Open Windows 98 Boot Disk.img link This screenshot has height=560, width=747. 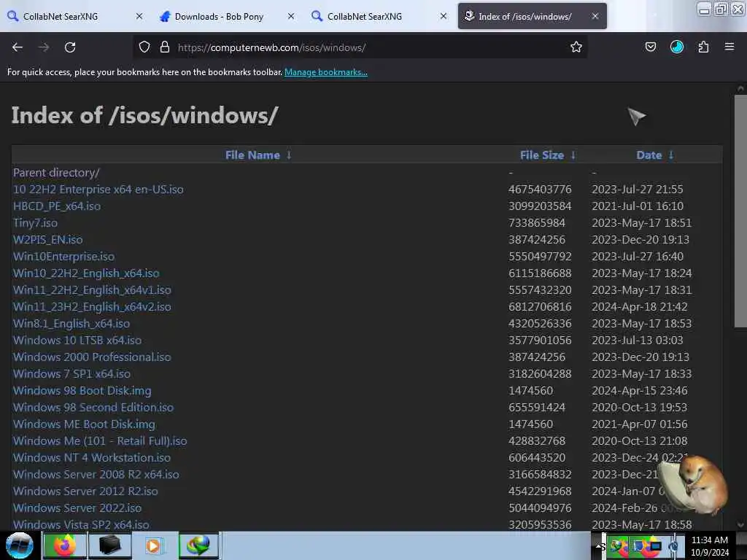[x=82, y=391]
